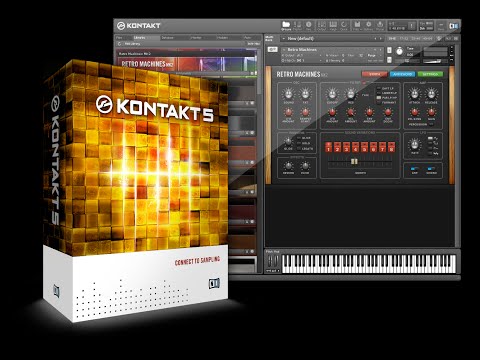The image size is (480, 360).
Task: Click next-preset arrow in Multi Rack header
Action: point(381,39)
